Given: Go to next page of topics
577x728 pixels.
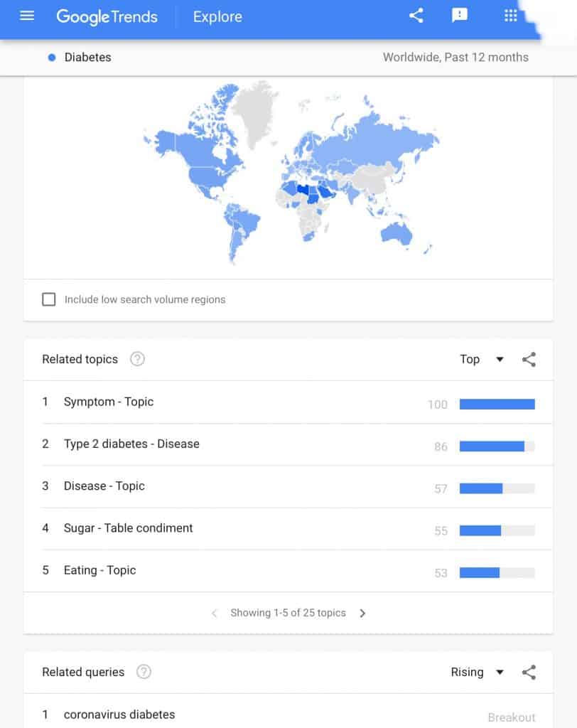Looking at the screenshot, I should pos(362,614).
